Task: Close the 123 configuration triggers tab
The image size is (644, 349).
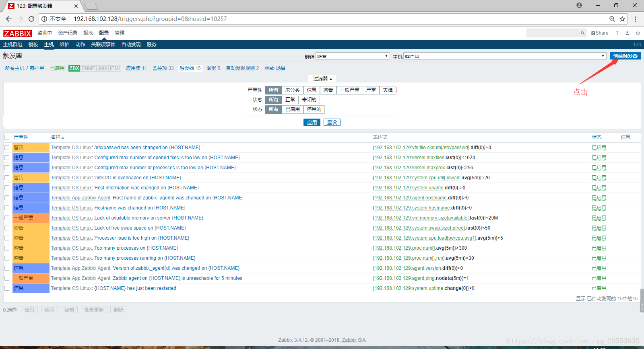Action: click(x=76, y=6)
